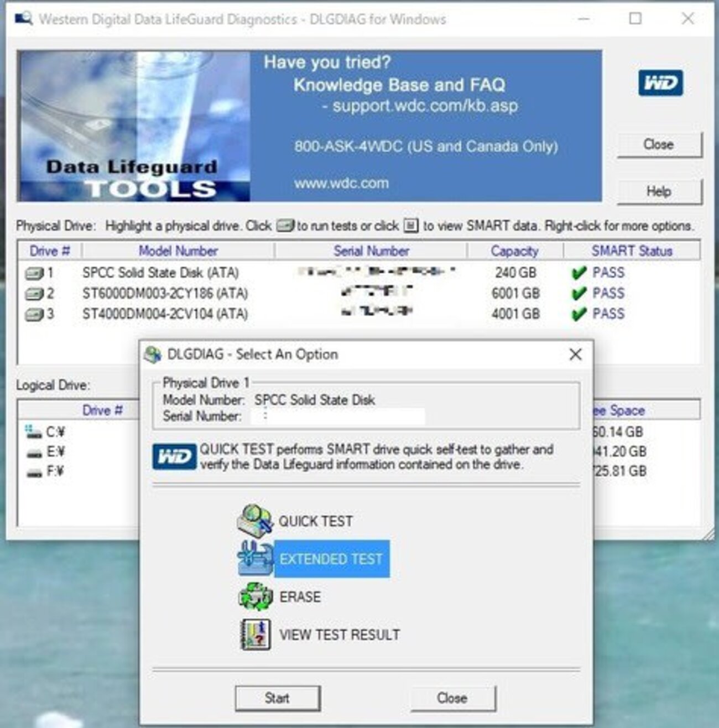Click the support.wdc.com/kb.asp banner text
The image size is (719, 728).
(x=425, y=105)
